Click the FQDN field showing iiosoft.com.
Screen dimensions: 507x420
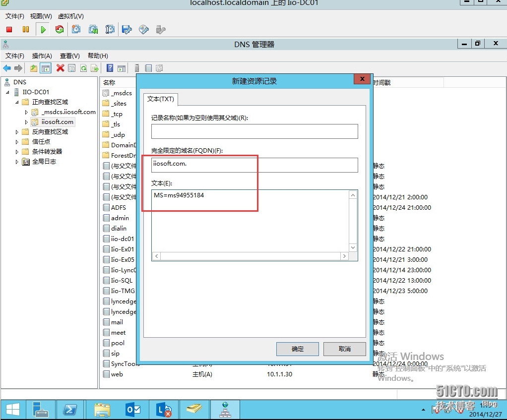[x=254, y=165]
